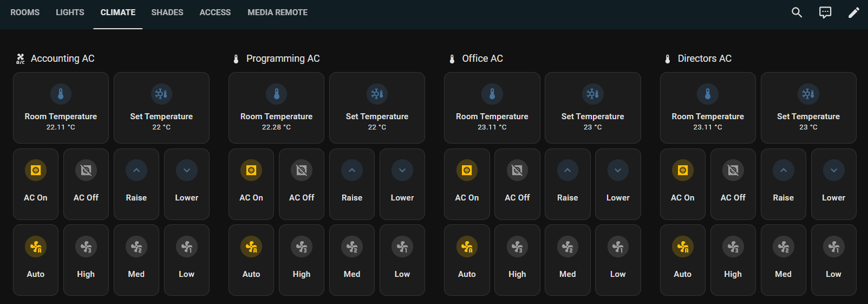Click the Office AC auto fan icon
This screenshot has width=868, height=304.
click(x=467, y=247)
